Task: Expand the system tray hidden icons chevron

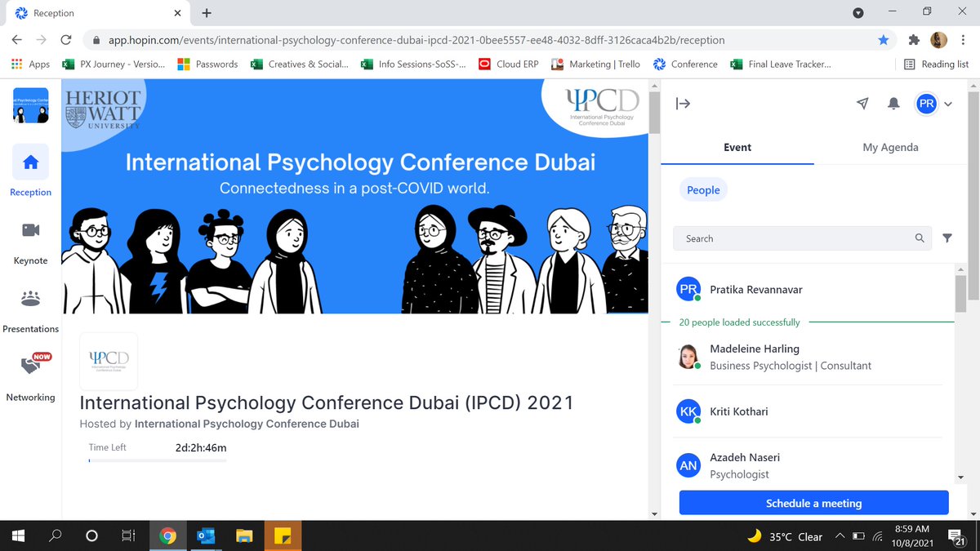Action: point(840,537)
